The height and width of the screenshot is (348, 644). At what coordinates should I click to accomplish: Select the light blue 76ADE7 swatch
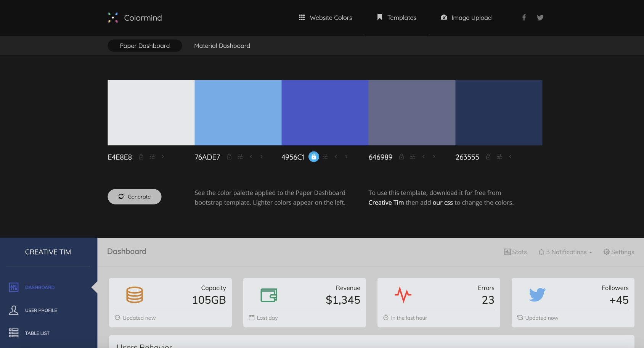[238, 113]
